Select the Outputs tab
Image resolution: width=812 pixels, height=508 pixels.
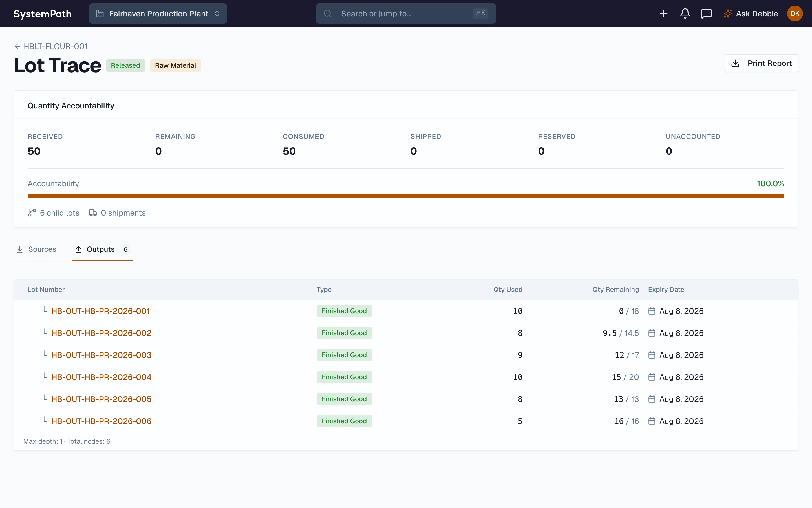point(103,250)
